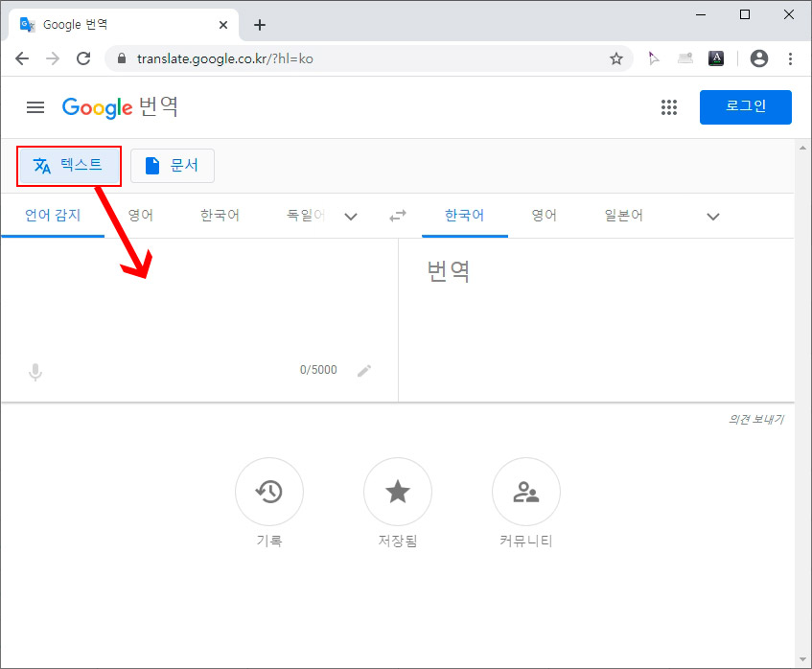Click the cursor-shaped extension icon
Viewport: 812px width, 669px height.
tap(654, 58)
